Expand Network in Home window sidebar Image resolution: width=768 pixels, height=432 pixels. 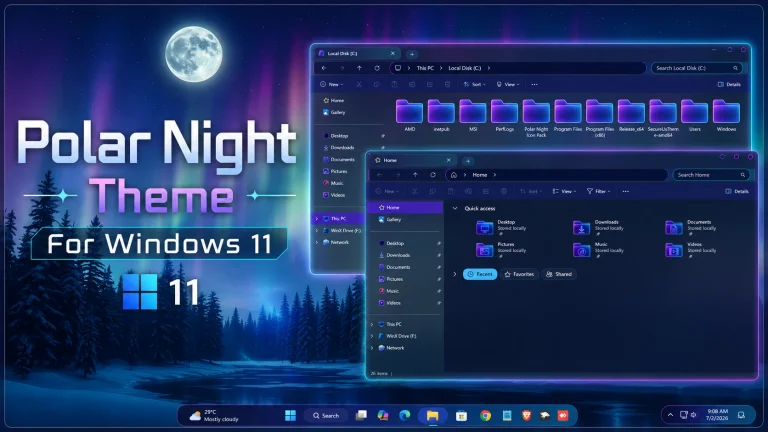pos(372,348)
